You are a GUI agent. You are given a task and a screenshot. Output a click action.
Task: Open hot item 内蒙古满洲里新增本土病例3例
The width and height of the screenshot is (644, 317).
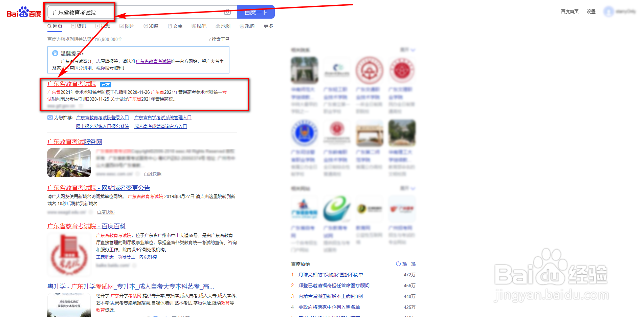(331, 296)
